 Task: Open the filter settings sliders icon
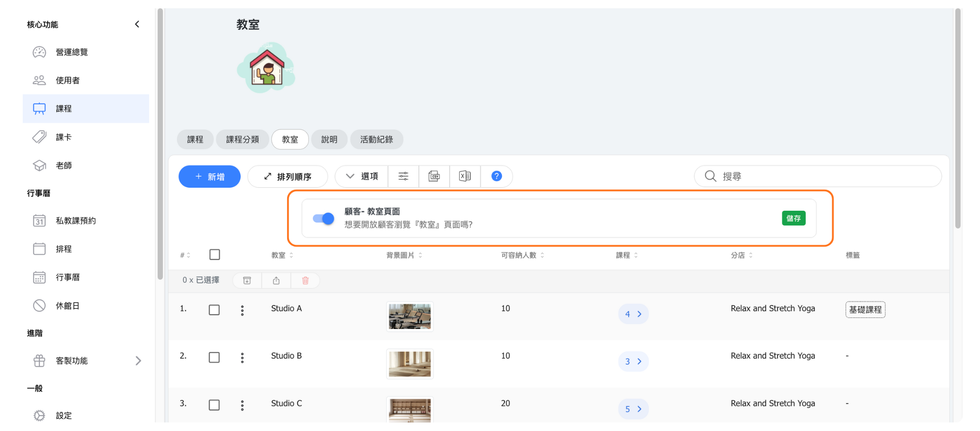pyautogui.click(x=403, y=176)
